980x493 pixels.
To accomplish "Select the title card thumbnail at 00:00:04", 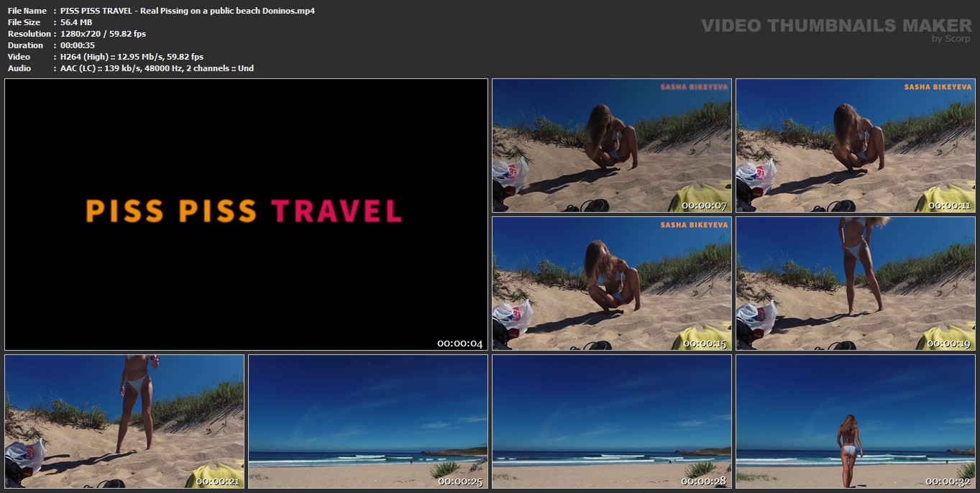I will pos(246,214).
